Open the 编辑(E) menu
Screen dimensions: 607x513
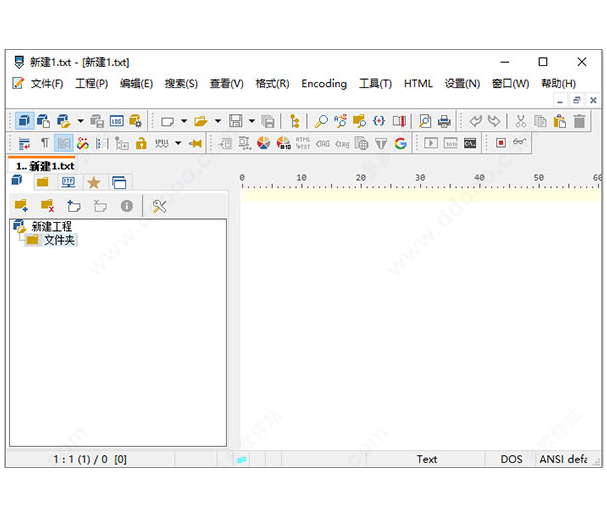(136, 84)
